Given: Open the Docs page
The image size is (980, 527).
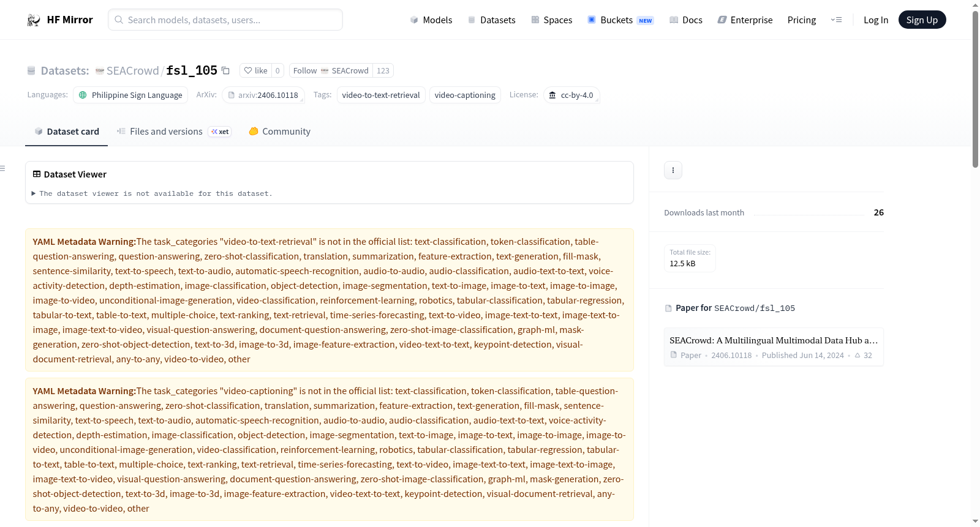Looking at the screenshot, I should click(x=686, y=20).
